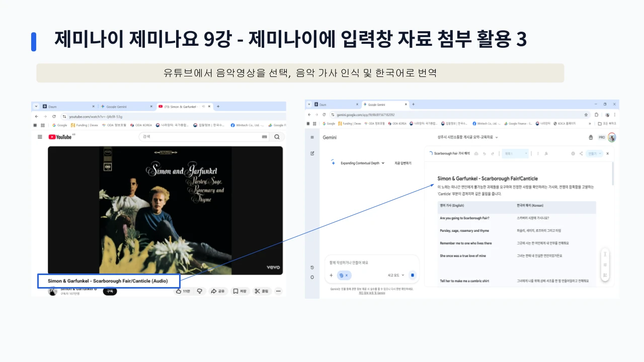Open the on-screen keyboard in YouTube search

click(x=265, y=137)
